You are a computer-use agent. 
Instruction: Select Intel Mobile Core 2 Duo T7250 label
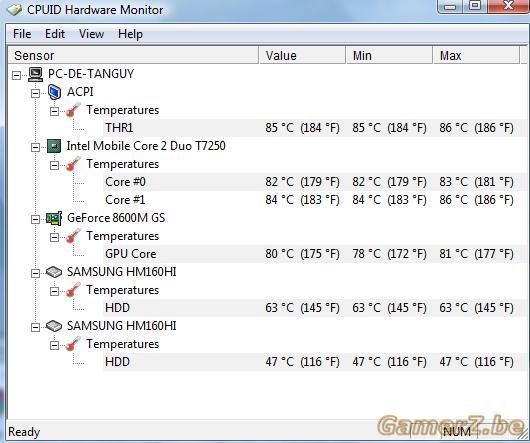146,146
